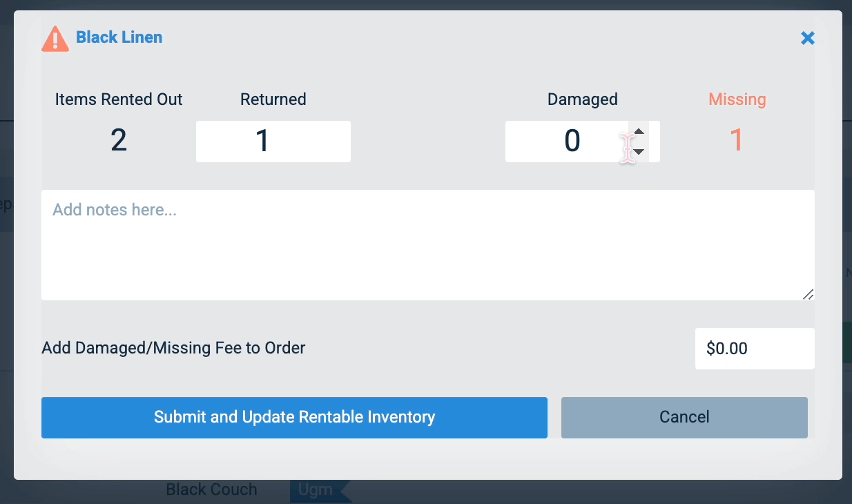Viewport: 852px width, 504px height.
Task: Click the Missing column header
Action: [737, 99]
